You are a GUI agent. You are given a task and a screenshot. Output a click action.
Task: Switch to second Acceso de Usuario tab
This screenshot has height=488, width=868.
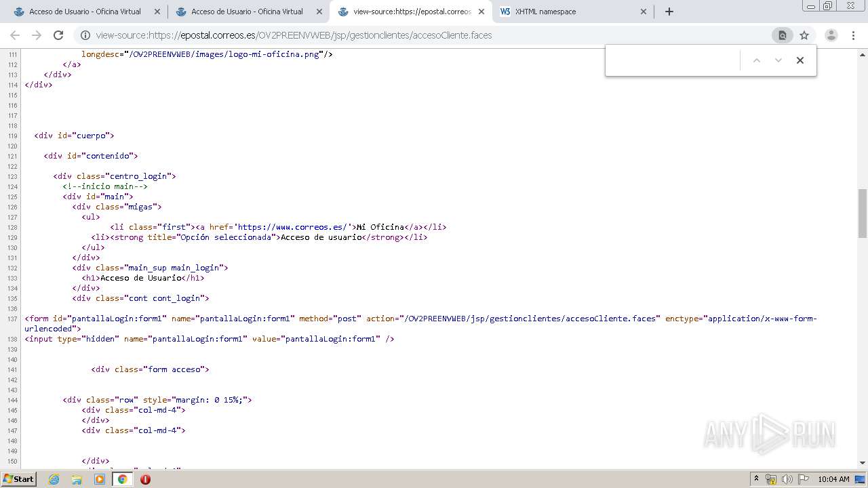tap(248, 12)
